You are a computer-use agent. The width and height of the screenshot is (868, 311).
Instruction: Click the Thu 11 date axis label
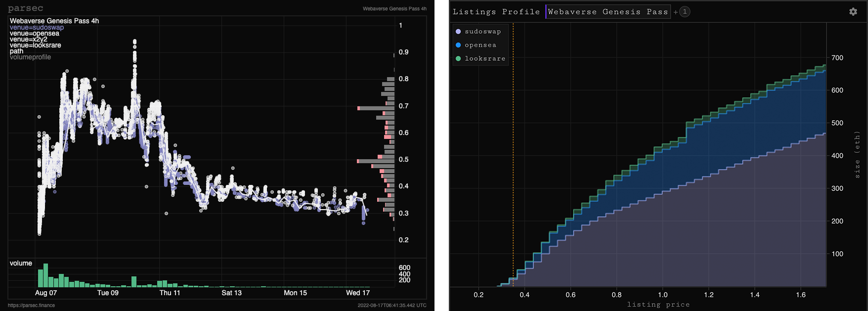[170, 293]
